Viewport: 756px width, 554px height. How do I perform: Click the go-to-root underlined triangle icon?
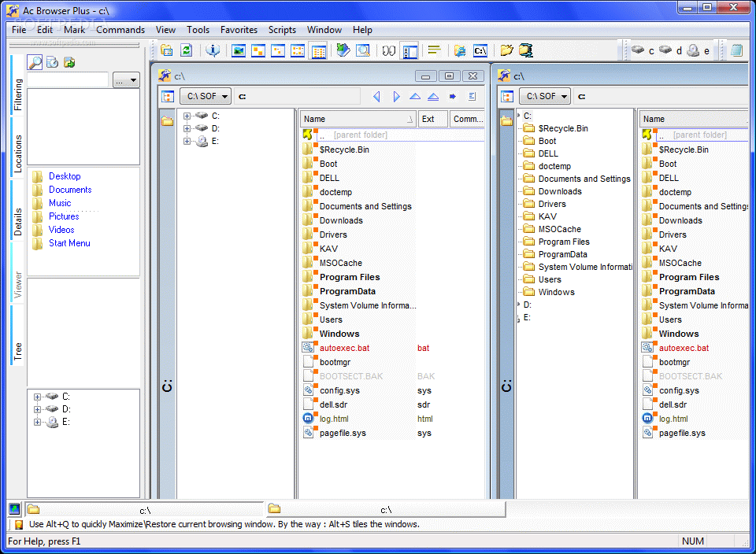(433, 96)
